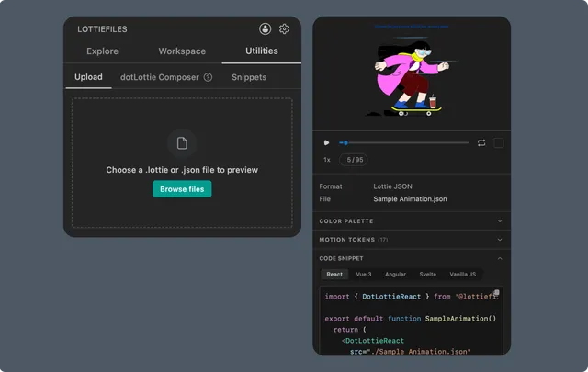Click the Browse files button

(x=182, y=189)
